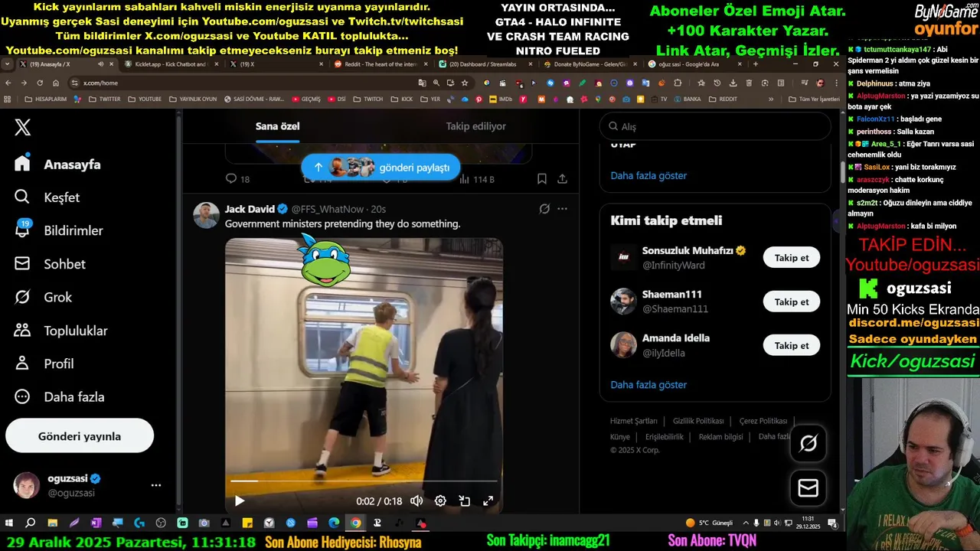The image size is (980, 551).
Task: Expand the video to fullscreen
Action: pos(488,501)
